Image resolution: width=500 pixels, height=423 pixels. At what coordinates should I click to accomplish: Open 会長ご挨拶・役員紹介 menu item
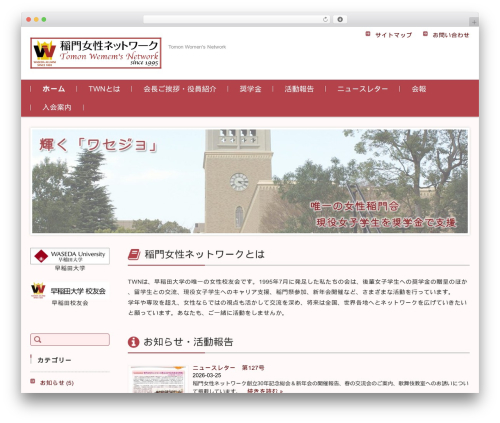coord(180,89)
